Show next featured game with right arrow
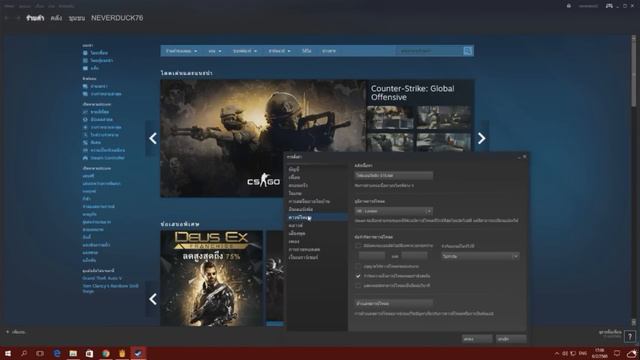The height and width of the screenshot is (360, 640). tap(482, 138)
